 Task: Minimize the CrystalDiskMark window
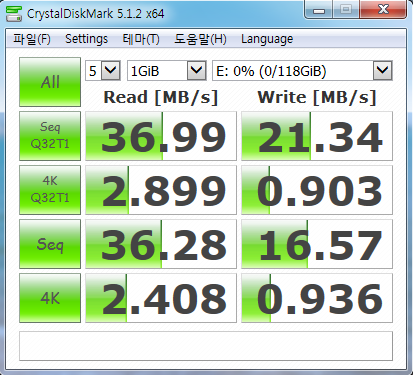coord(319,10)
